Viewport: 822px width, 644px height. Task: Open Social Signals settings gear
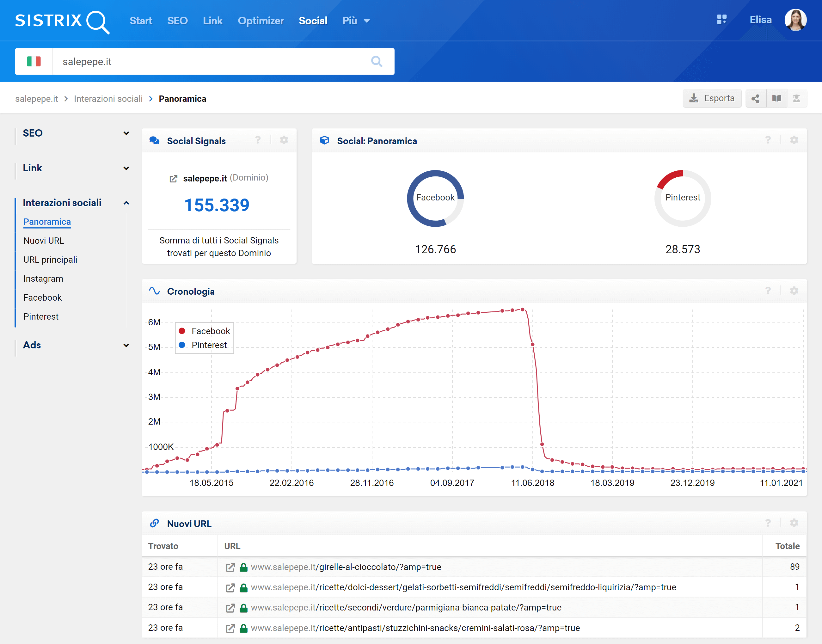click(284, 140)
